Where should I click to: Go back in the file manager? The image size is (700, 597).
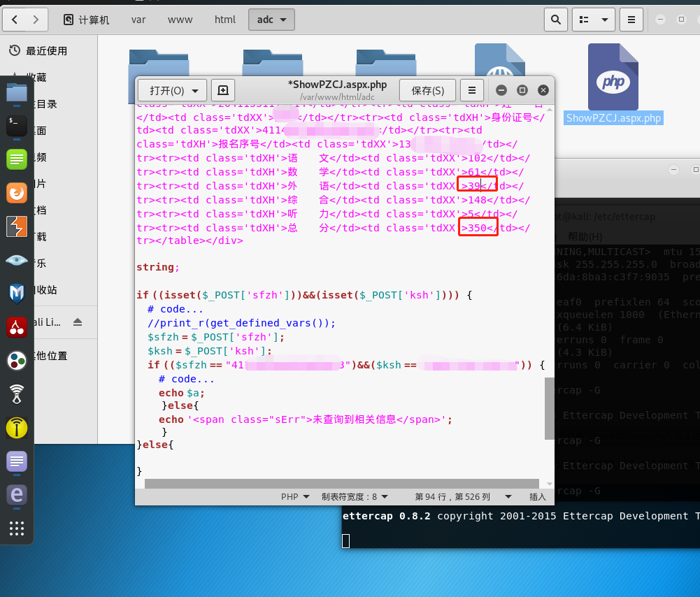coord(15,20)
